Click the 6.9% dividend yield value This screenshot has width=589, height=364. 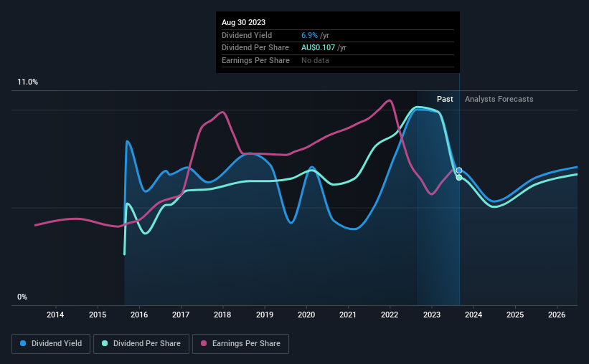pyautogui.click(x=309, y=35)
